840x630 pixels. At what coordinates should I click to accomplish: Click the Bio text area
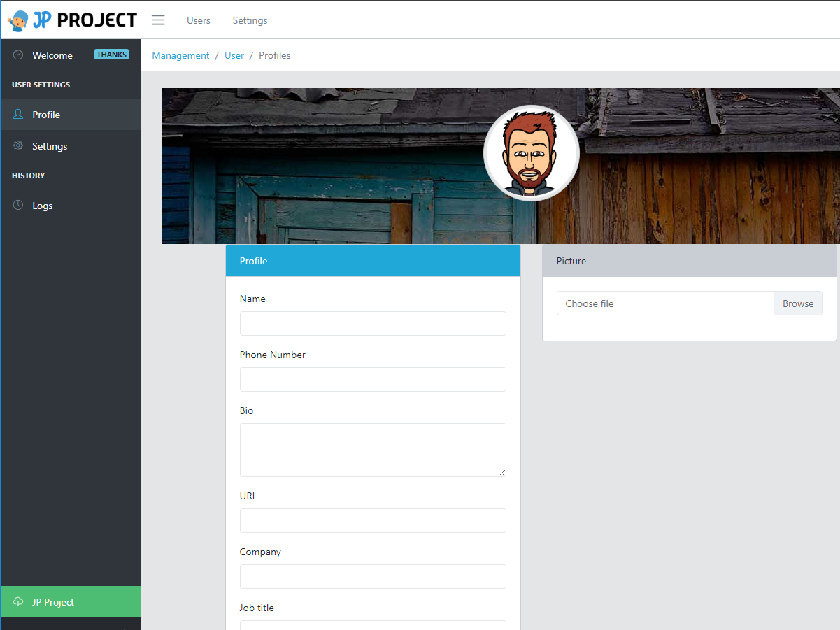point(373,449)
